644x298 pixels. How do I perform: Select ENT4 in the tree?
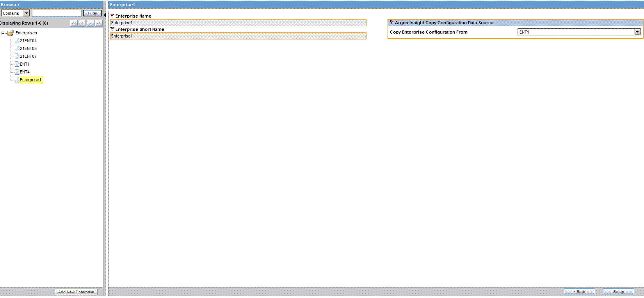25,72
